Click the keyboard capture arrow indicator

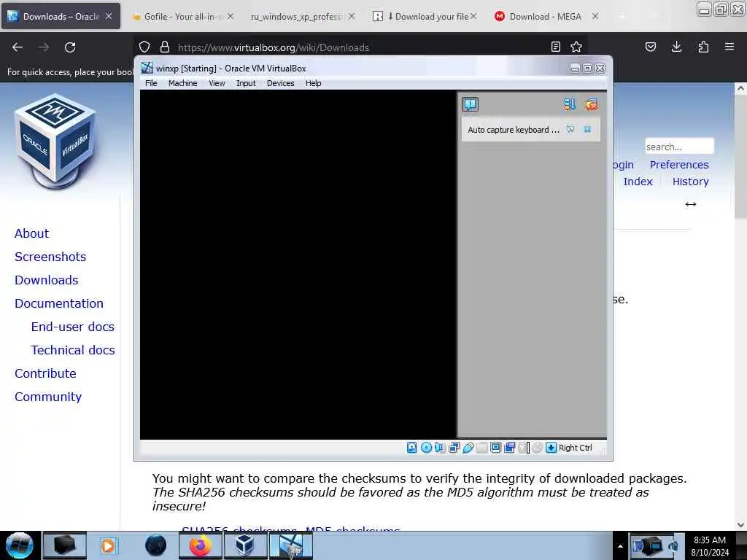[x=551, y=448]
